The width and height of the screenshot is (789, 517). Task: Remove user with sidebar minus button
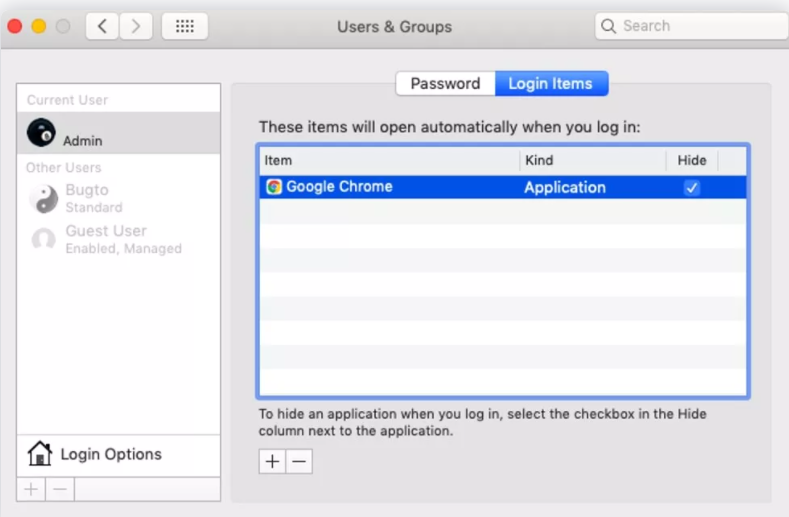coord(60,489)
